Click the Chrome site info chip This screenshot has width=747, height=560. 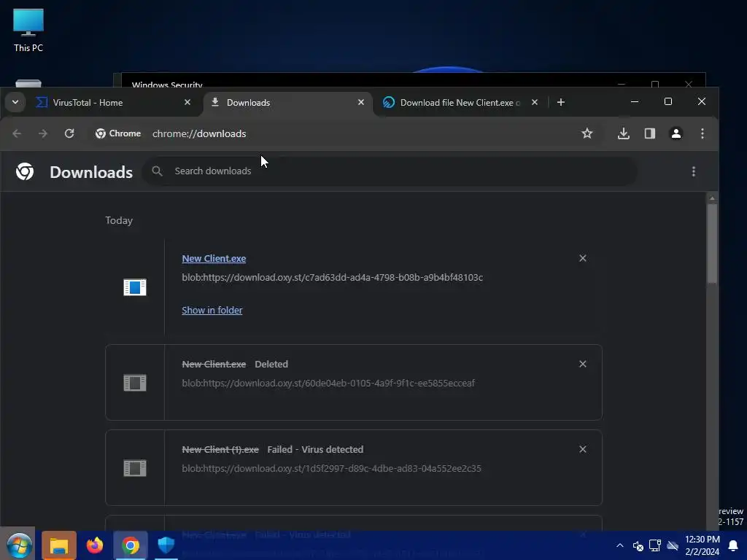[x=118, y=134]
